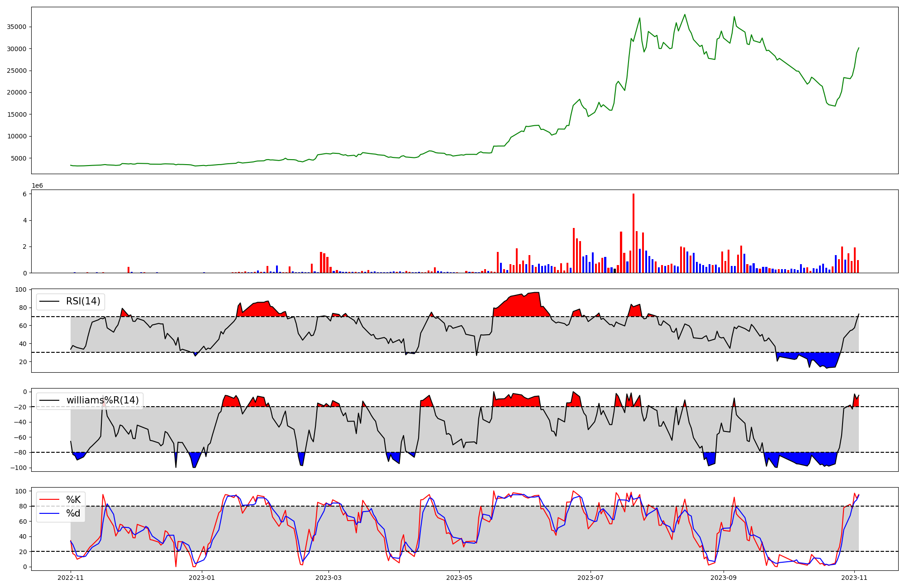Screen dimensions: 905x588
Task: Click the williams%R(14) legend entry
Action: pos(102,400)
